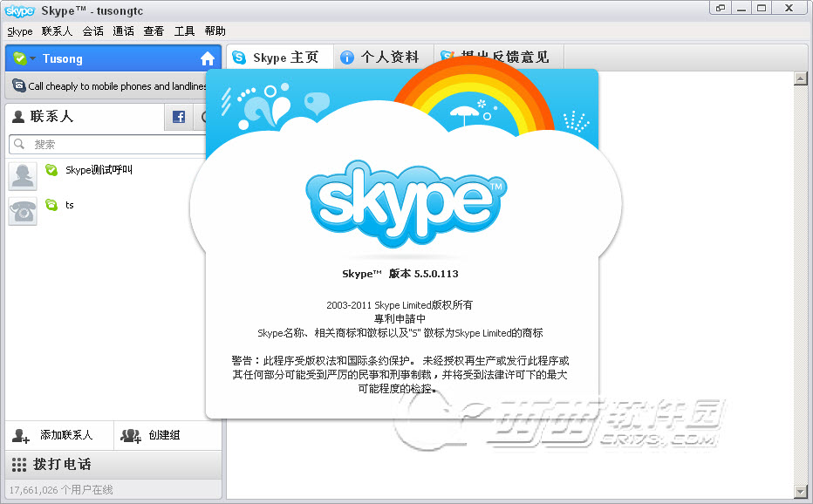Click scrollbar up arrow in main panel
The width and height of the screenshot is (813, 504).
coord(801,78)
